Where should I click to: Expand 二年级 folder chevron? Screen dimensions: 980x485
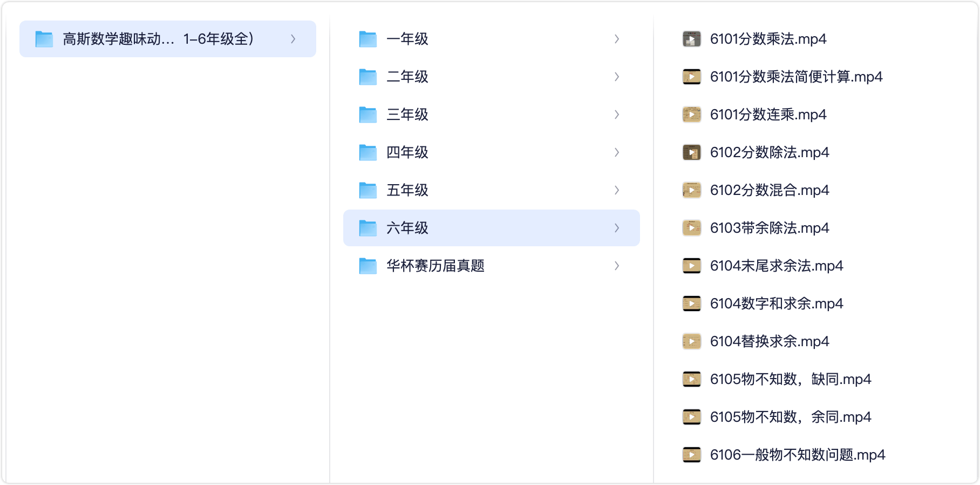617,77
